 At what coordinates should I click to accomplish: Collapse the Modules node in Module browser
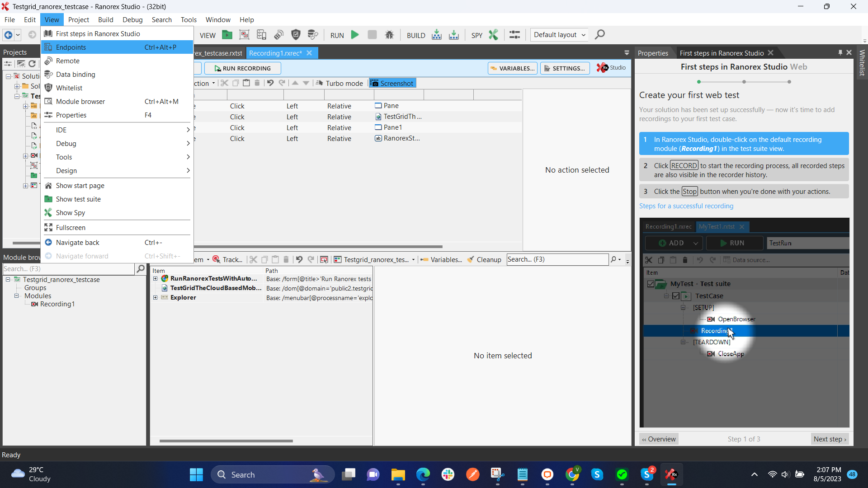pos(17,296)
